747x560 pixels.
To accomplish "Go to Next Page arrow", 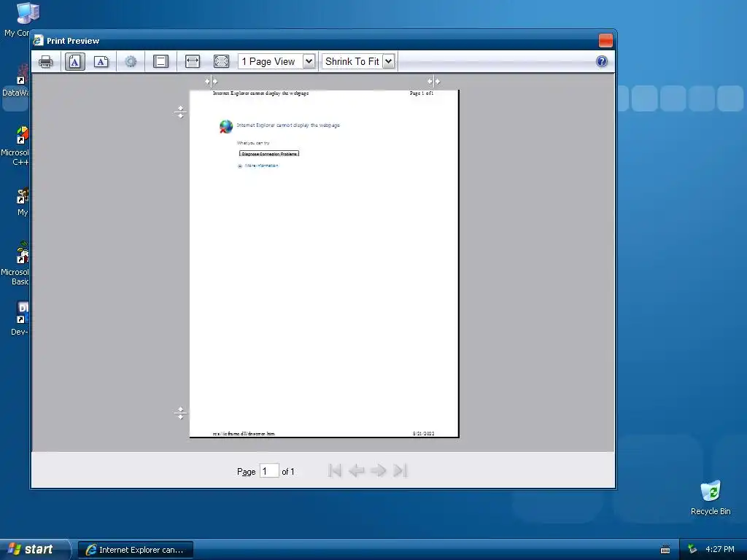I will [379, 470].
